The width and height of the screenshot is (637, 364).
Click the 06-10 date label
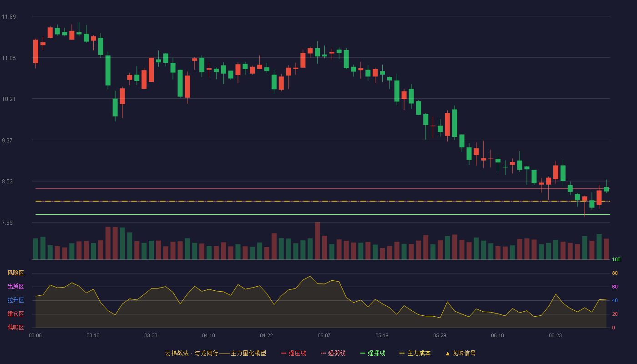pyautogui.click(x=497, y=335)
